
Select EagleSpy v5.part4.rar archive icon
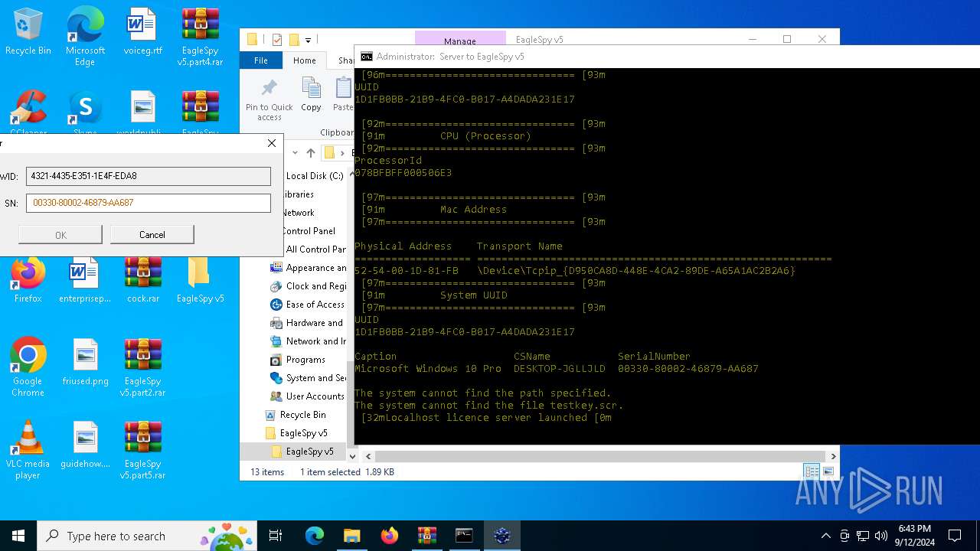(201, 37)
